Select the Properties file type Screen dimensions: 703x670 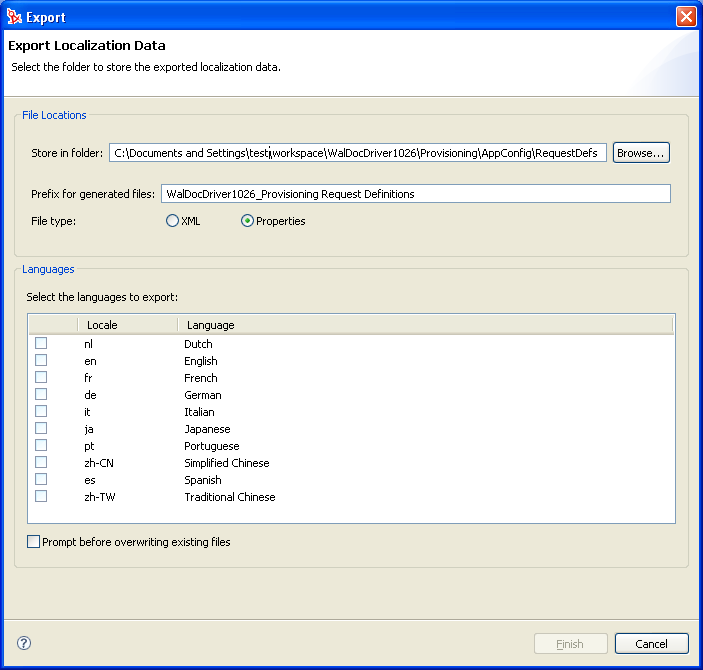point(248,221)
